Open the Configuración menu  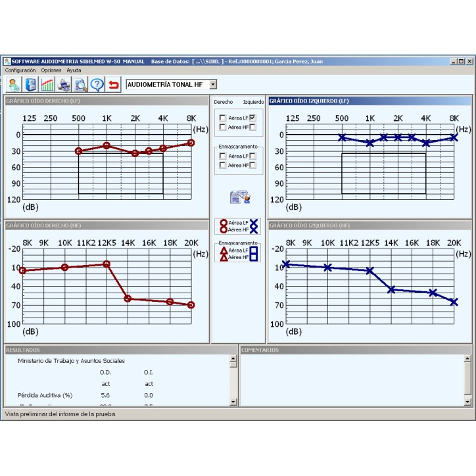(x=20, y=70)
